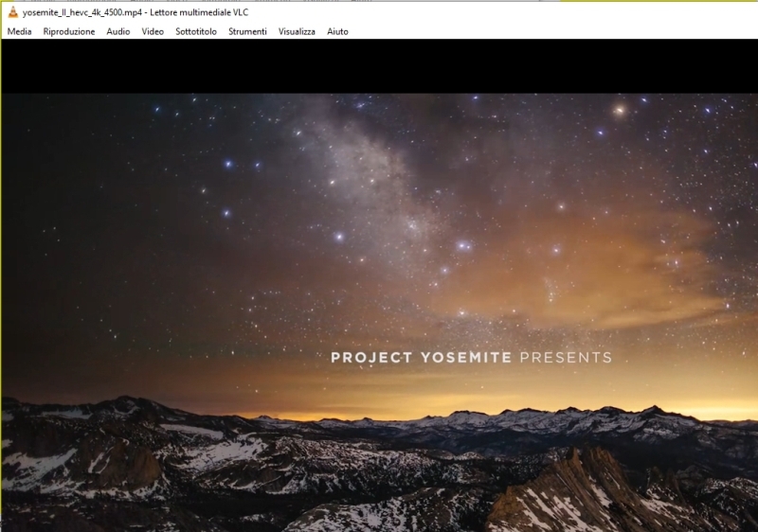Viewport: 758px width, 532px height.
Task: Open the Aiuto menu
Action: (x=337, y=31)
